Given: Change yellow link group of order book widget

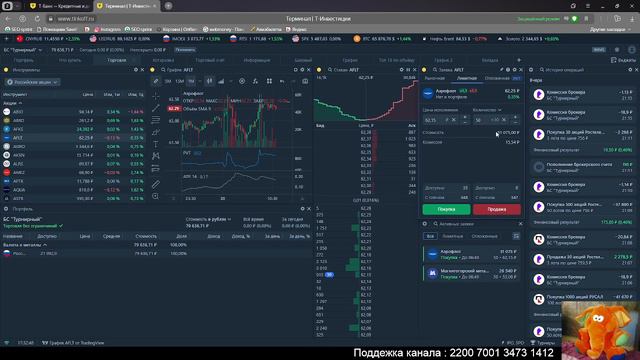Looking at the screenshot, I should 319,70.
